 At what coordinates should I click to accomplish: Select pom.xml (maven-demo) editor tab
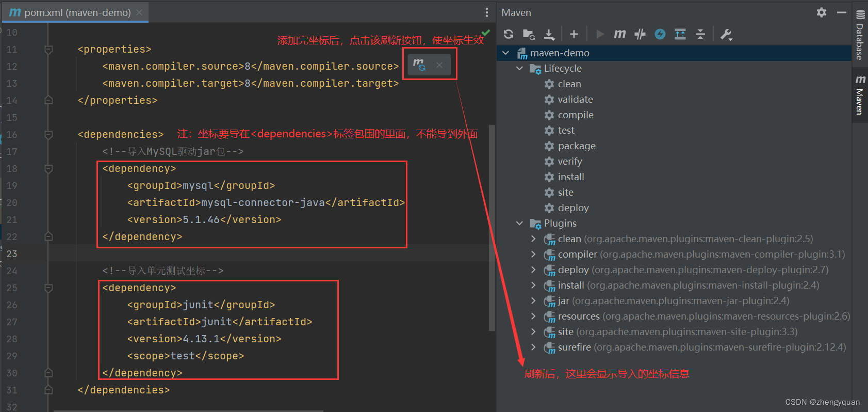click(x=75, y=12)
